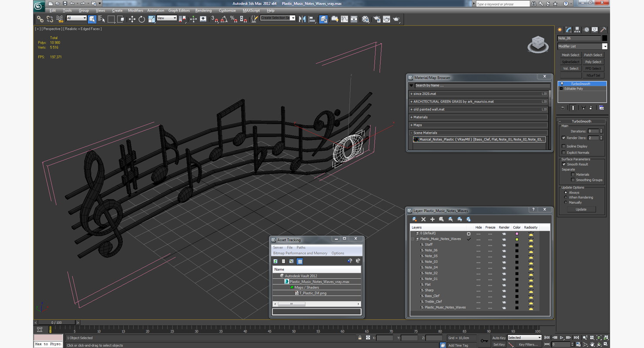Open the Graph Editors menu
The height and width of the screenshot is (348, 644).
[x=179, y=10]
